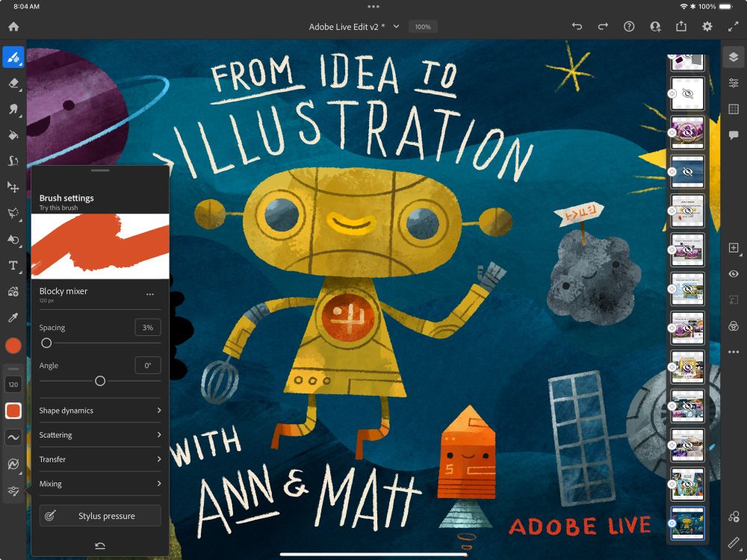The width and height of the screenshot is (747, 560).
Task: Tap the circled stroke brush option icon
Action: (13, 464)
